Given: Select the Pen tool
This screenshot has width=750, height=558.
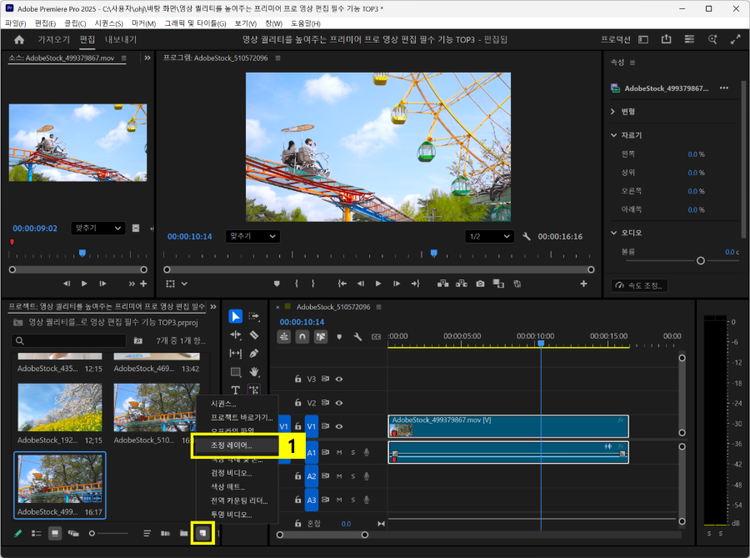Looking at the screenshot, I should [x=254, y=353].
